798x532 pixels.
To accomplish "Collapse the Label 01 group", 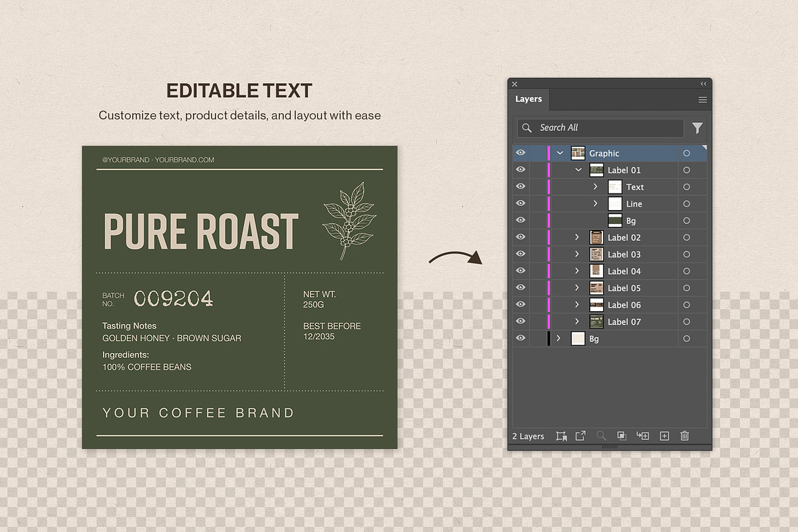I will [x=579, y=170].
